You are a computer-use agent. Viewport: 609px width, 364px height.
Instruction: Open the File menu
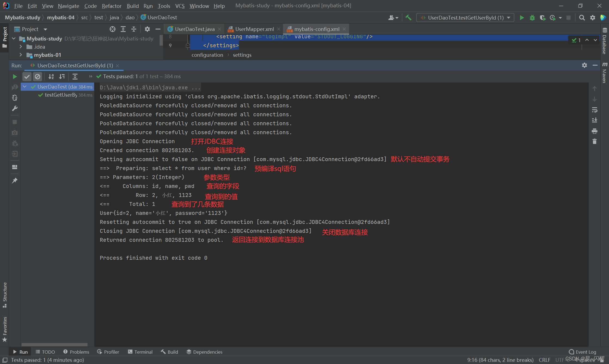tap(18, 6)
